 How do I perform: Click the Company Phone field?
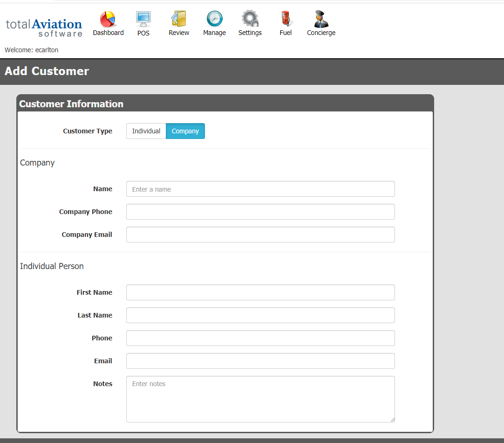(260, 212)
